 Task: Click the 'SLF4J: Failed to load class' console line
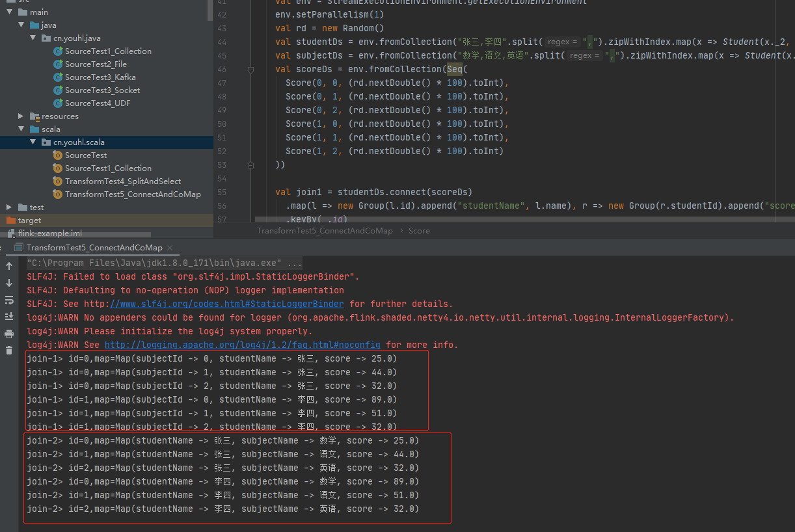[x=193, y=276]
